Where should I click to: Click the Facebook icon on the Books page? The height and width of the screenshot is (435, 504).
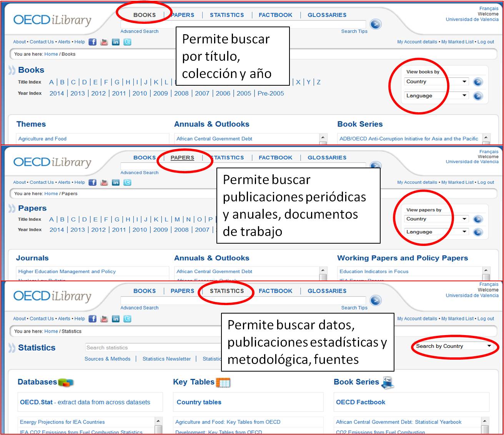point(92,42)
